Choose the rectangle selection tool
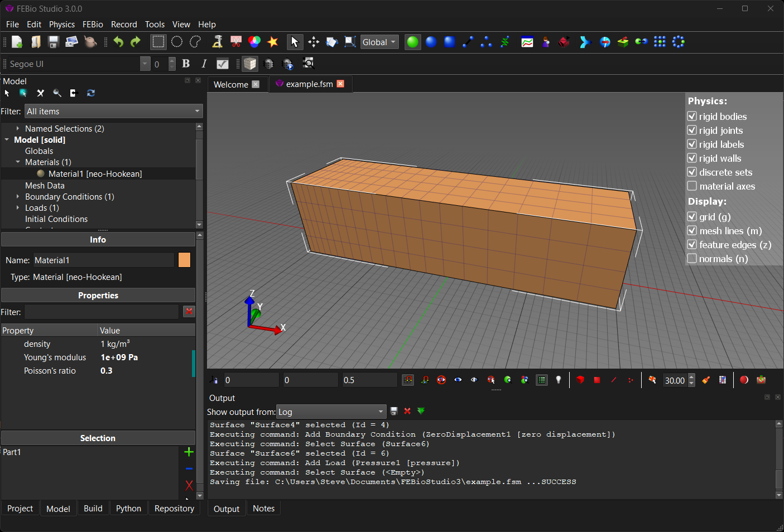Viewport: 784px width, 532px height. click(x=158, y=42)
